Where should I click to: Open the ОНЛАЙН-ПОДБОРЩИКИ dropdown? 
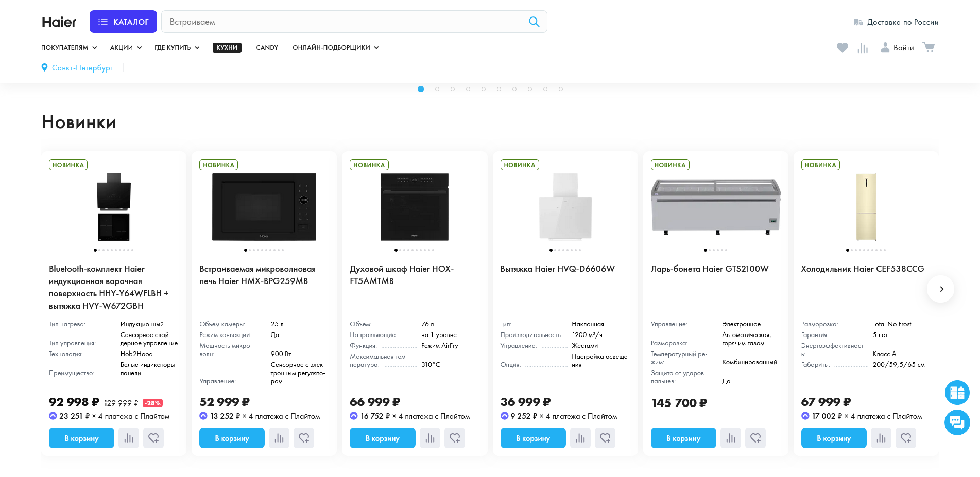click(x=335, y=48)
